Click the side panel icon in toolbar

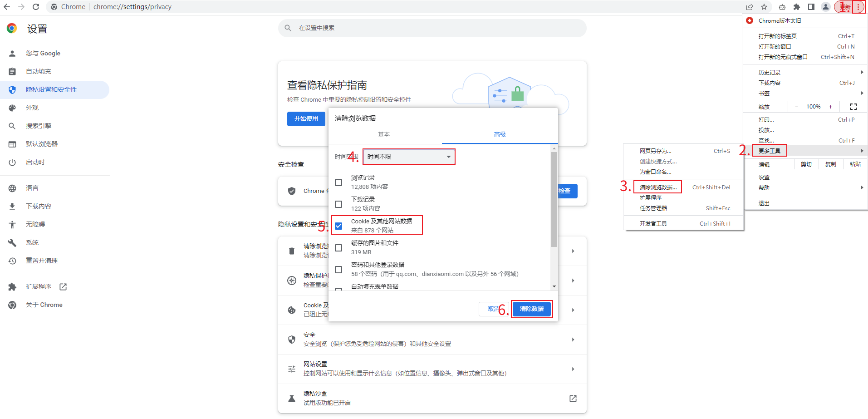(x=811, y=7)
